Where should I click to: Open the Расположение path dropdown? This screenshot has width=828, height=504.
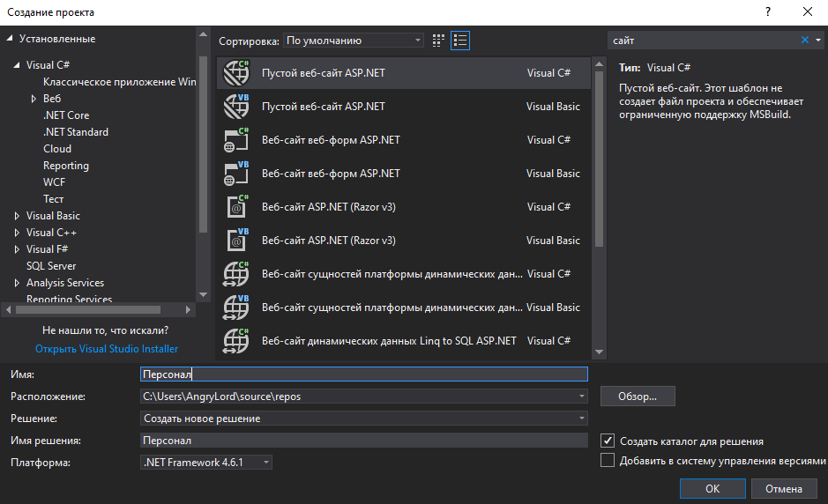pos(581,397)
